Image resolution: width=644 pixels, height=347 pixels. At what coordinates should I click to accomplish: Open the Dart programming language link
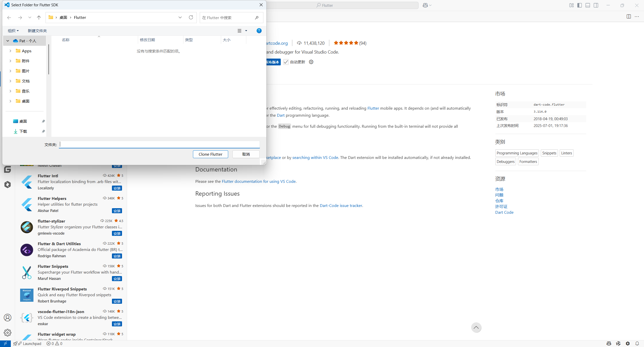point(281,115)
